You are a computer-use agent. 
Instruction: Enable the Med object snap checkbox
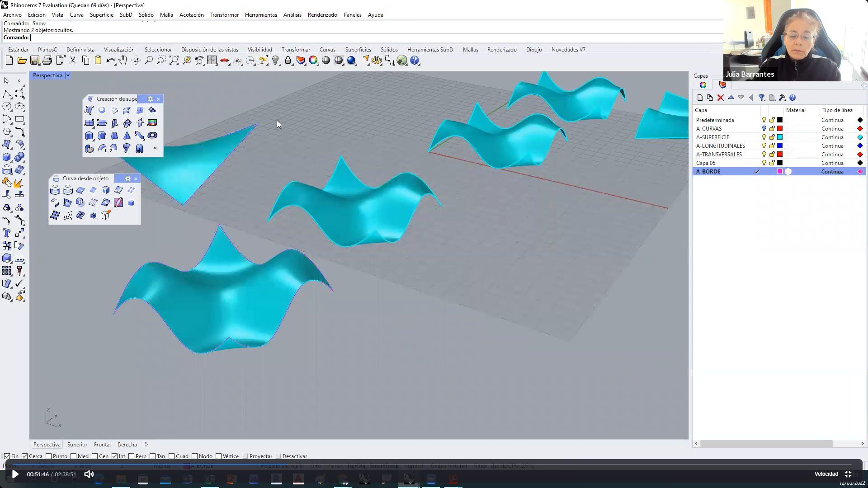(x=74, y=456)
